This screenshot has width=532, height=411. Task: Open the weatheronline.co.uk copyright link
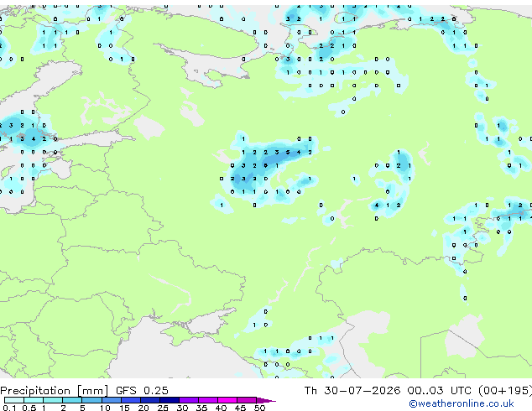tap(462, 403)
